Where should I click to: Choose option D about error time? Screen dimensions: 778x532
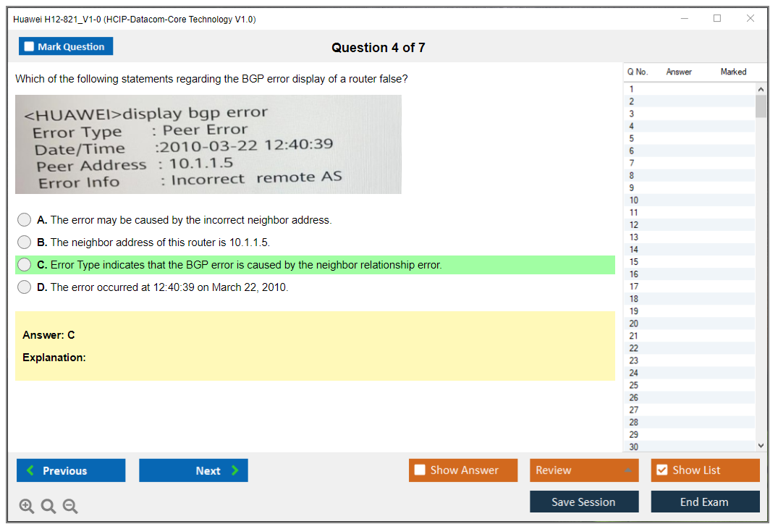[25, 287]
